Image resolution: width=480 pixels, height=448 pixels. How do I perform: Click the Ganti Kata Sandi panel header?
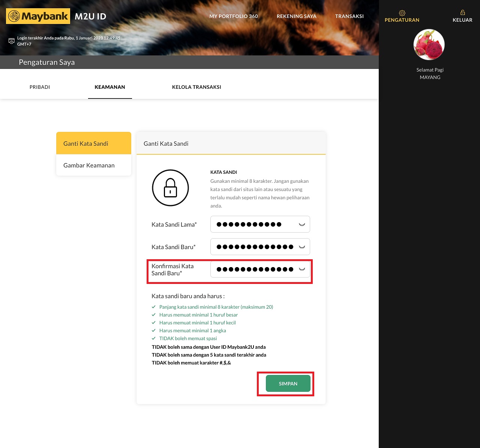(x=231, y=143)
